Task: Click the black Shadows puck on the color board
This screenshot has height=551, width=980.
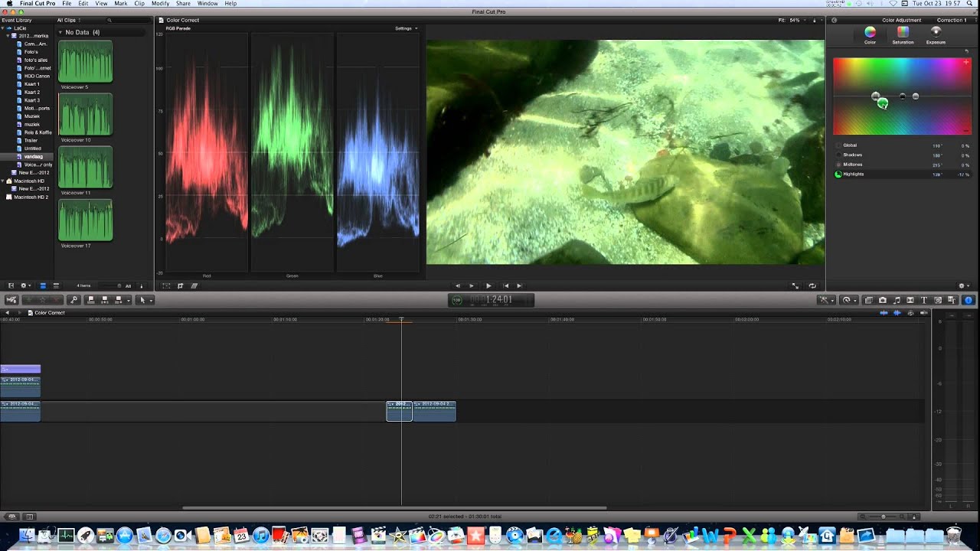Action: click(903, 96)
